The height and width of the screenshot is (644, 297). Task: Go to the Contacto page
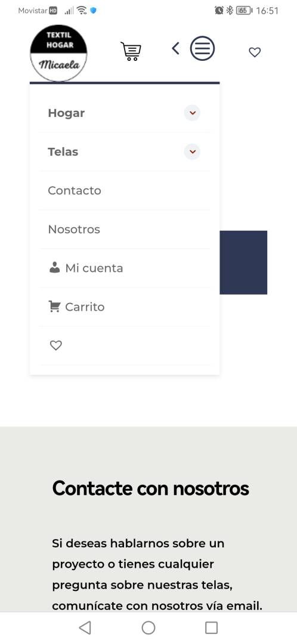pos(75,191)
